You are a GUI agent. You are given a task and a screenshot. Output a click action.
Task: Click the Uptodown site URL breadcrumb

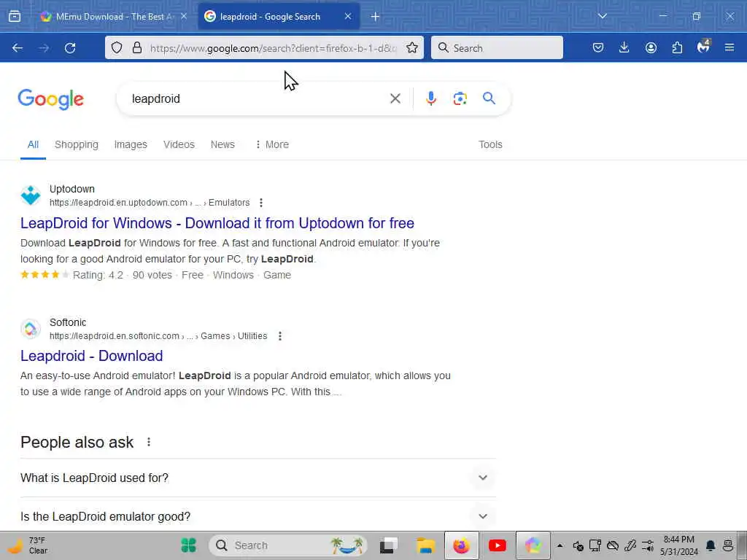(150, 203)
